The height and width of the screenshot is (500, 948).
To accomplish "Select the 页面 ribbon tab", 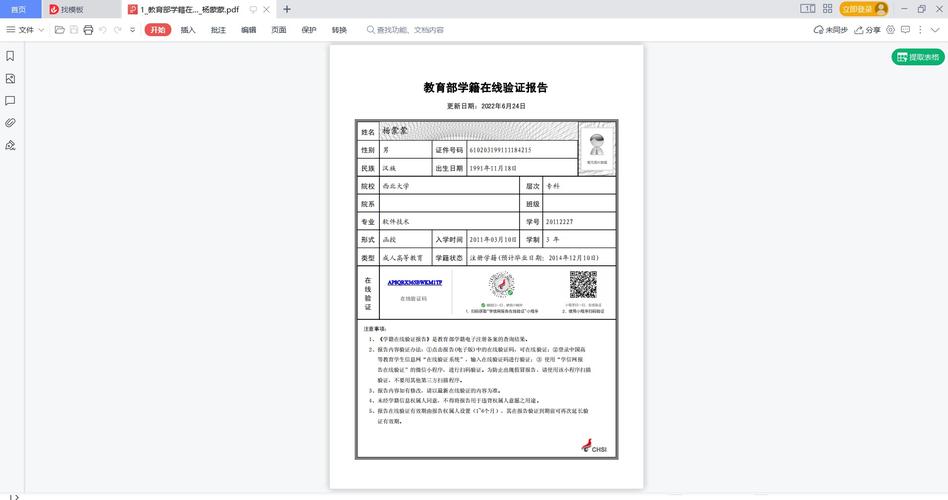I will [x=279, y=30].
